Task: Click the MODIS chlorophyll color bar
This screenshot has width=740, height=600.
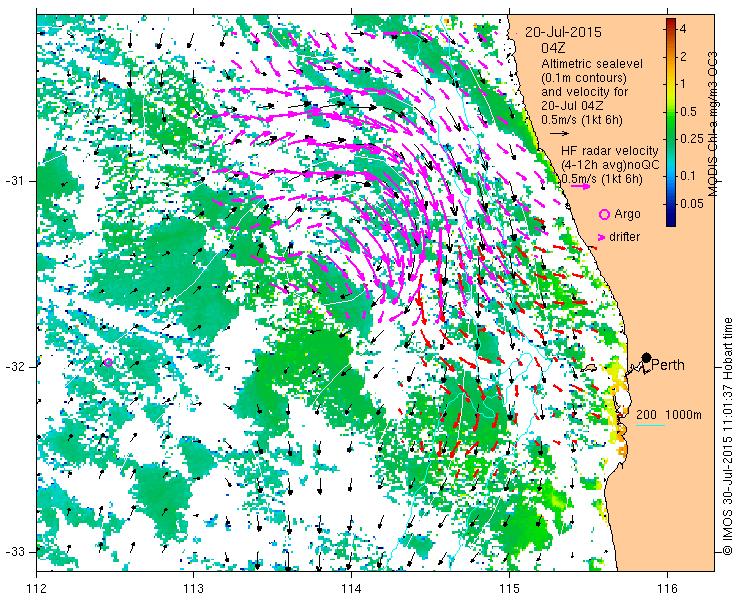Action: point(671,122)
